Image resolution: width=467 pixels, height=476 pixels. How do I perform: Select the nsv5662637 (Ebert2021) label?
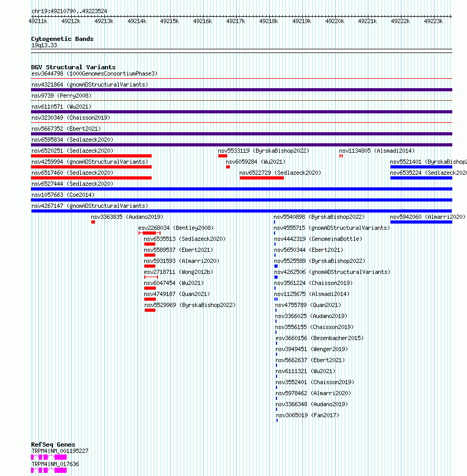pos(310,360)
